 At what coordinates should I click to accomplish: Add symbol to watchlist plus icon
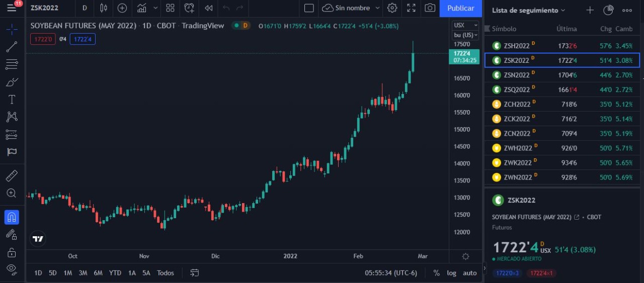tap(590, 10)
